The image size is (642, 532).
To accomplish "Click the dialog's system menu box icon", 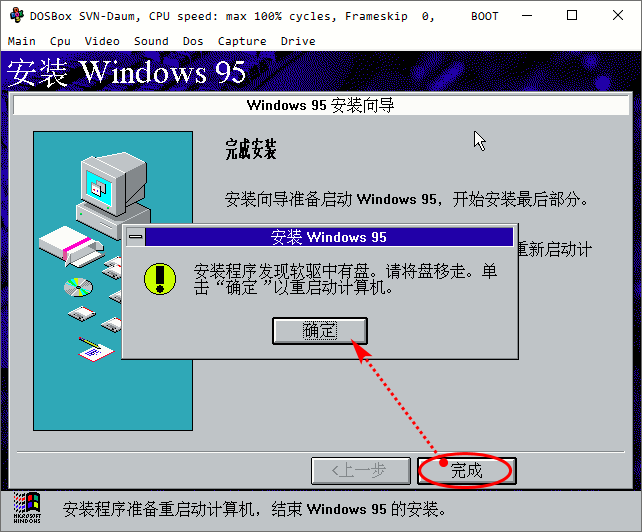I will [x=136, y=237].
